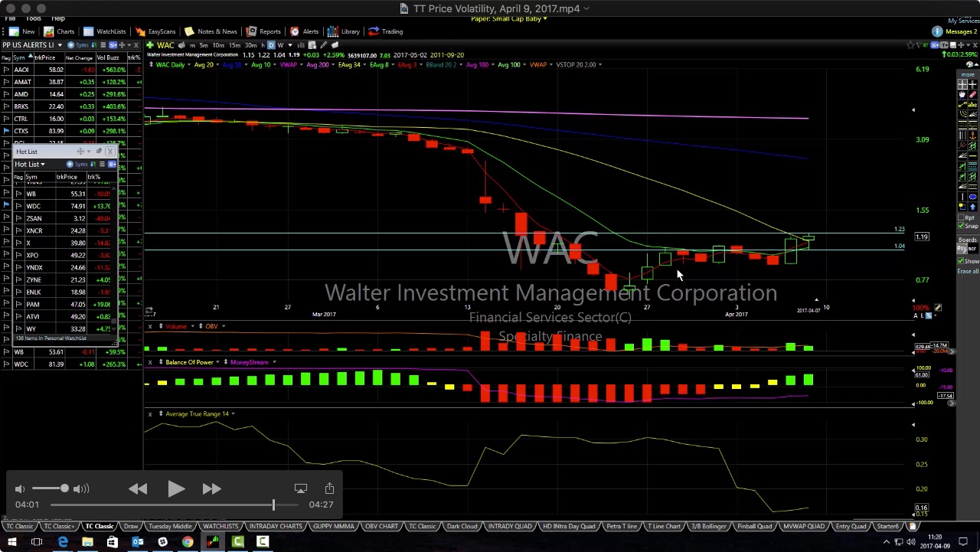The image size is (980, 552).
Task: Expand the Balance Of Power dropdown
Action: [217, 362]
